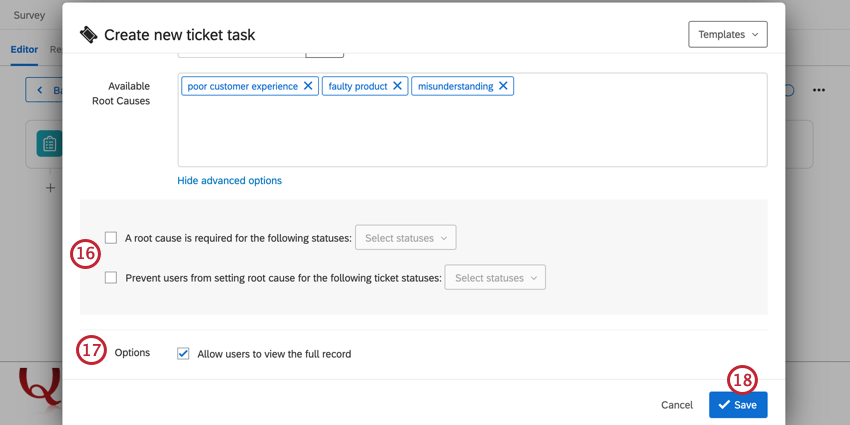Click the plus icon below the task
850x425 pixels.
(49, 187)
